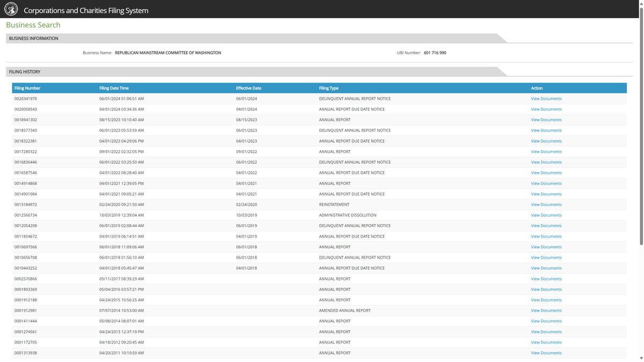Click the ADMINISTRATIVE DISSOLUTION filing type cell
644x362 pixels.
click(x=348, y=215)
